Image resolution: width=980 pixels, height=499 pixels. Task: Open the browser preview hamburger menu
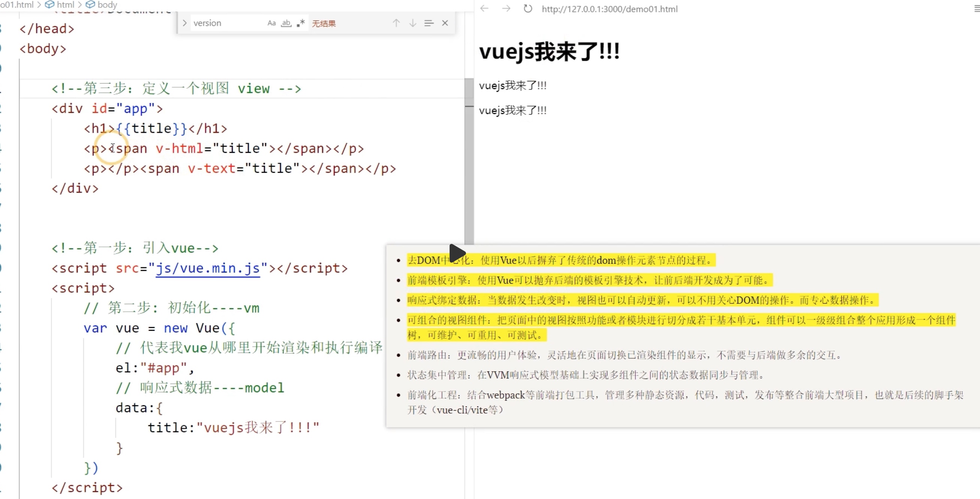(x=977, y=8)
